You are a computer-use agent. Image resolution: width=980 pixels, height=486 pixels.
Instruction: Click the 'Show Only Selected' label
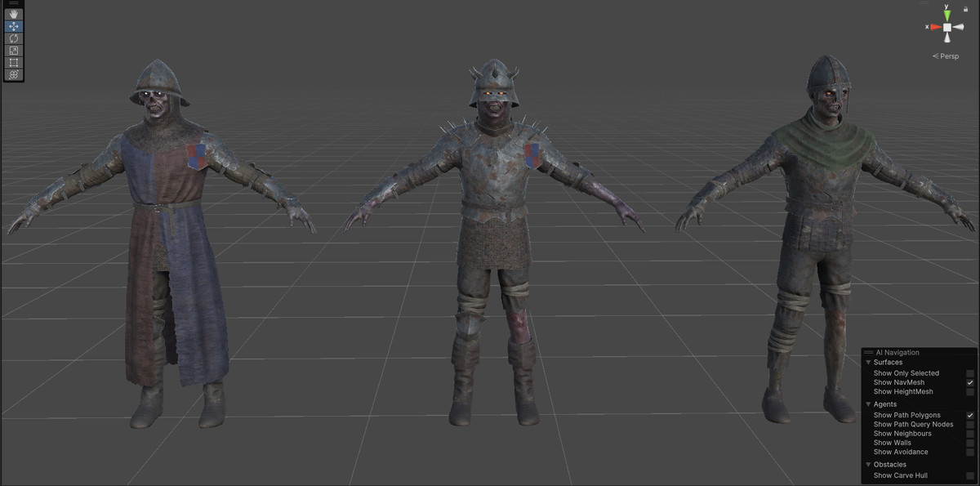point(906,373)
